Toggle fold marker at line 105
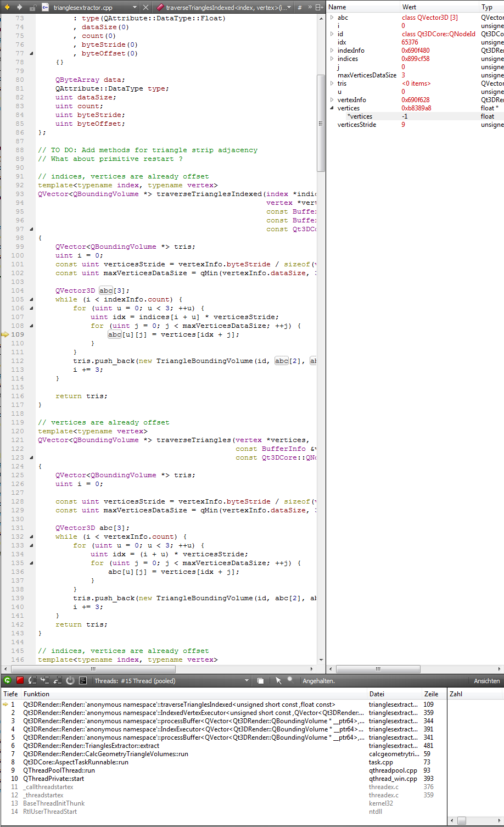The width and height of the screenshot is (504, 827). pos(31,299)
